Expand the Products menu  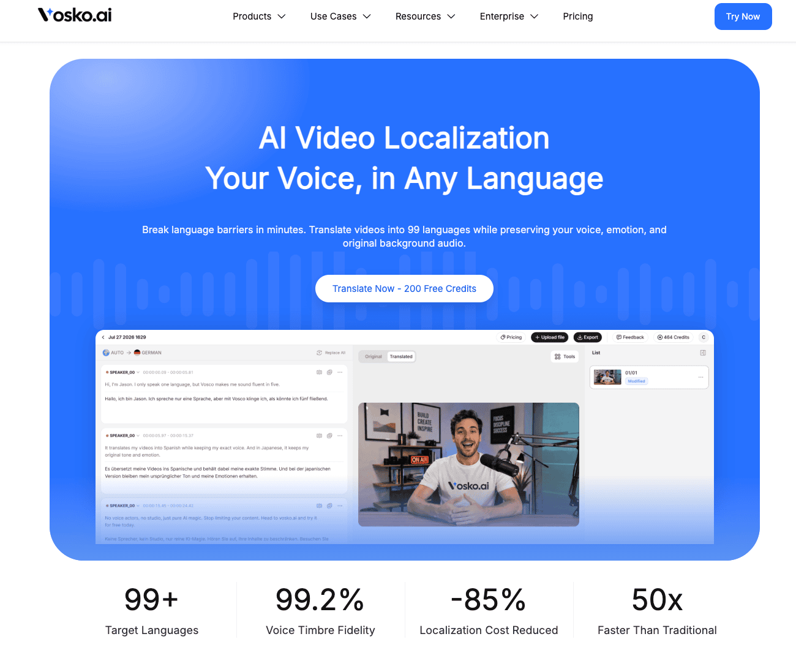pyautogui.click(x=259, y=17)
